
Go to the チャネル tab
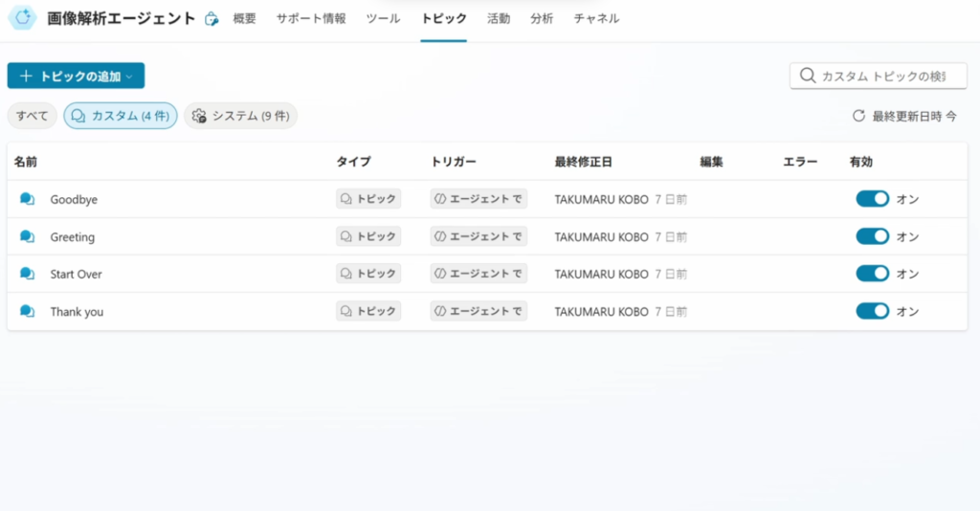(x=596, y=18)
